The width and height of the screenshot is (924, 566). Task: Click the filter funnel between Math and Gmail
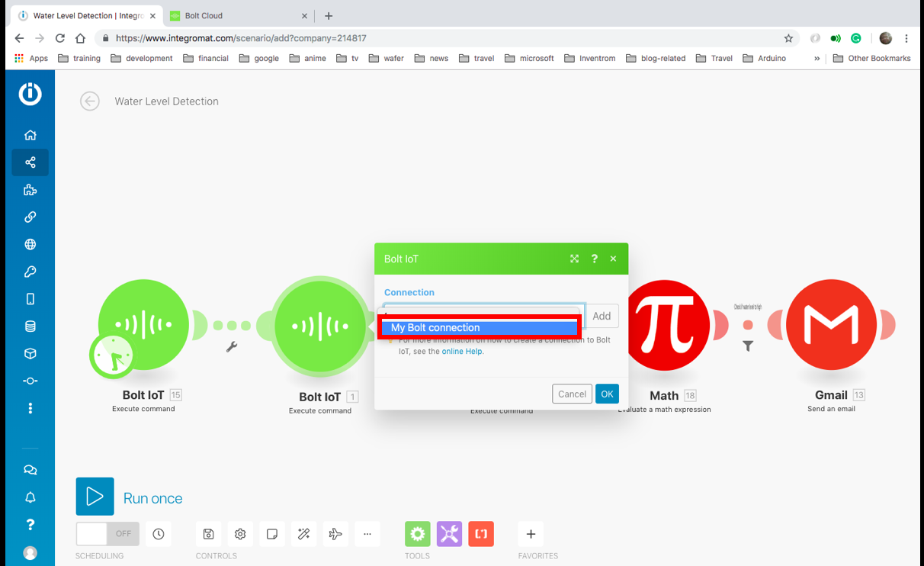coord(748,346)
